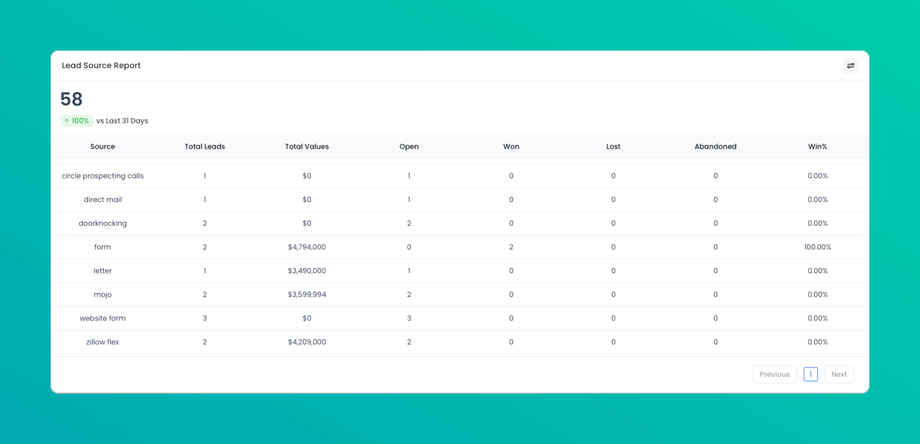The height and width of the screenshot is (444, 920).
Task: Select the doorknocking source row
Action: (x=460, y=223)
